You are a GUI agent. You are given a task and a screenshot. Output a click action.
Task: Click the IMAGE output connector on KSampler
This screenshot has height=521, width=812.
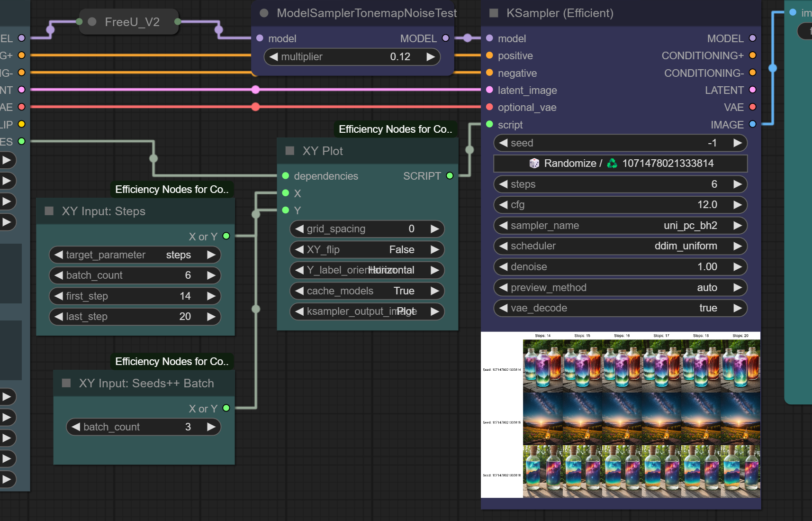(752, 124)
